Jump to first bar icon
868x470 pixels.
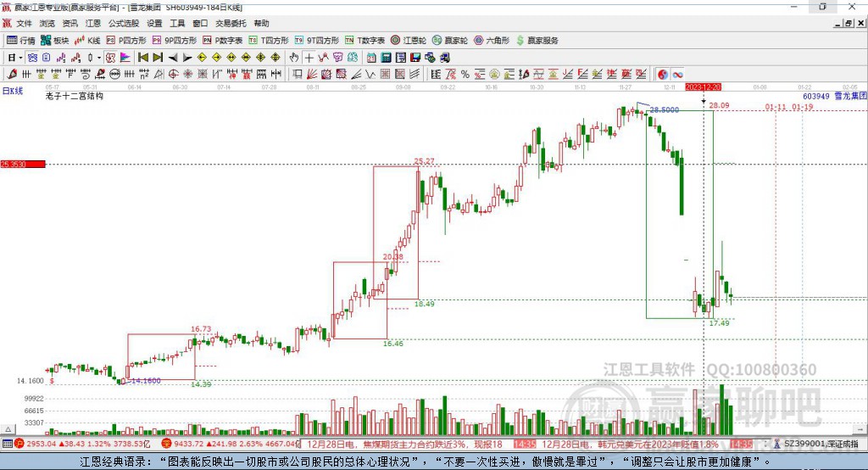[142, 58]
